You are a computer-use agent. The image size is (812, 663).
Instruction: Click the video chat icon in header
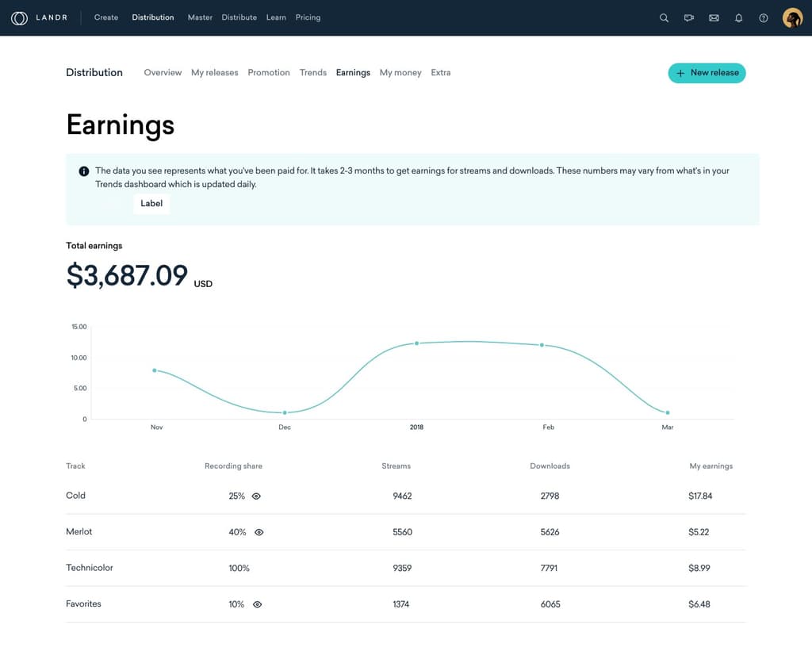(x=689, y=17)
